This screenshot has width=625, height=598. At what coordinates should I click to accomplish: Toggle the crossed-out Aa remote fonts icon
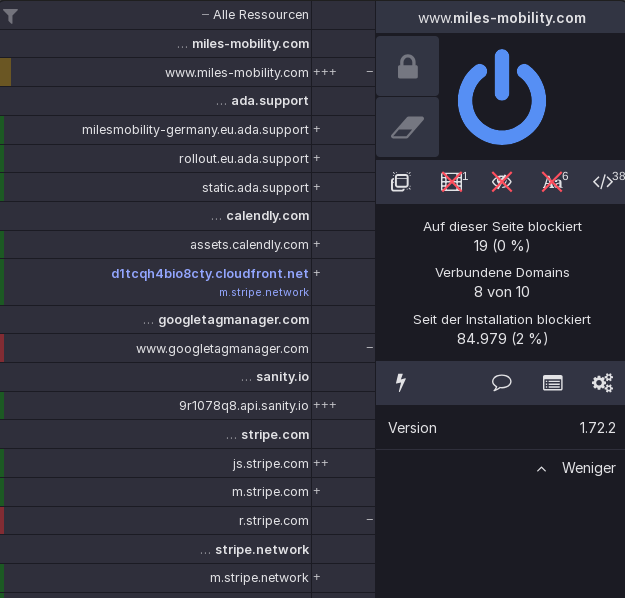(553, 182)
